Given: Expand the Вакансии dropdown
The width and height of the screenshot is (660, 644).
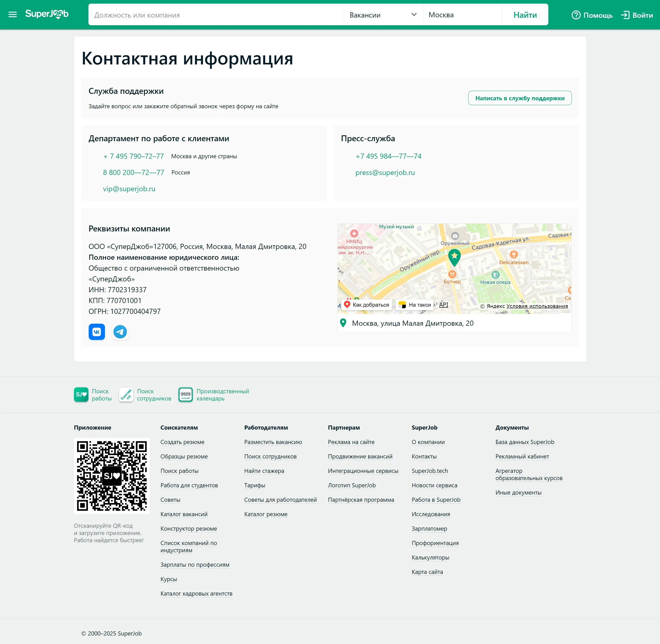Looking at the screenshot, I should click(383, 15).
